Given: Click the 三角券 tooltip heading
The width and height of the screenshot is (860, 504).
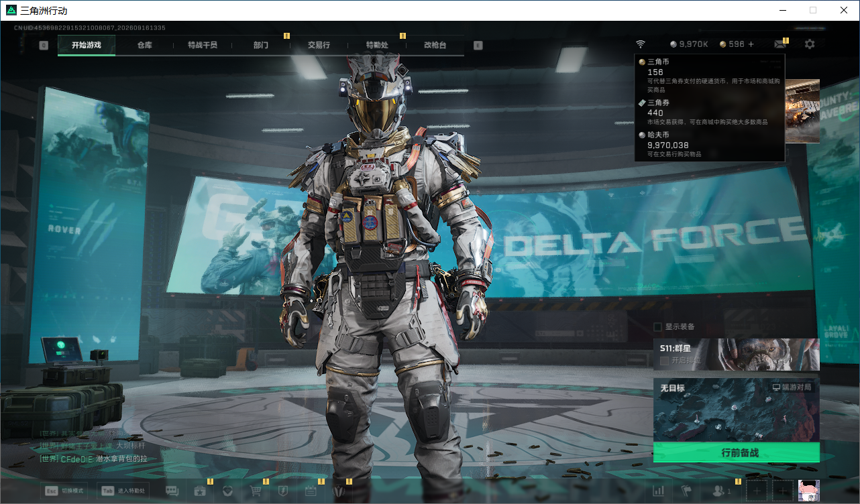Looking at the screenshot, I should 659,103.
